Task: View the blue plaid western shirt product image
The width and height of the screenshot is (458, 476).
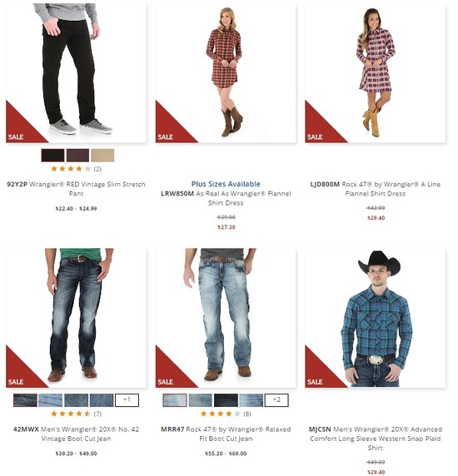Action: click(376, 318)
